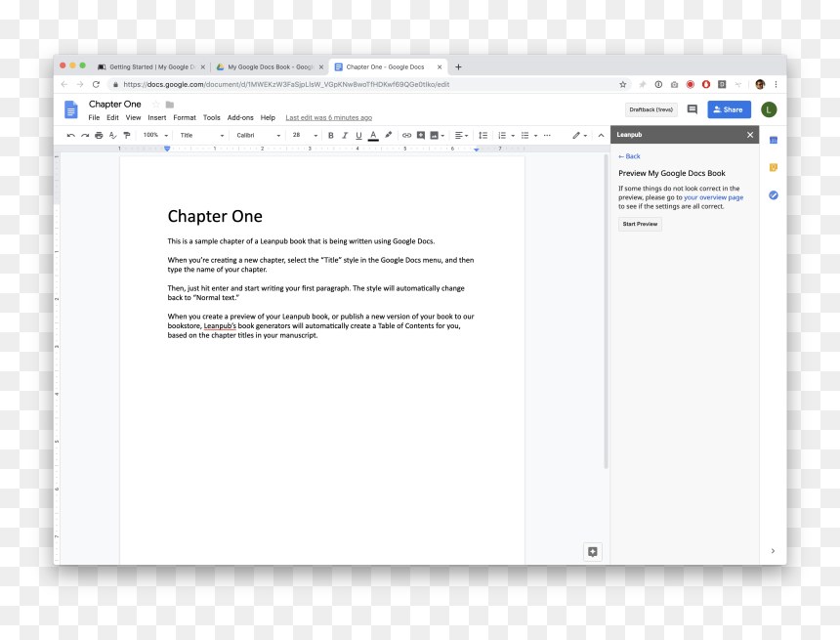
Task: Switch to My Google Docs Book tab
Action: (270, 67)
